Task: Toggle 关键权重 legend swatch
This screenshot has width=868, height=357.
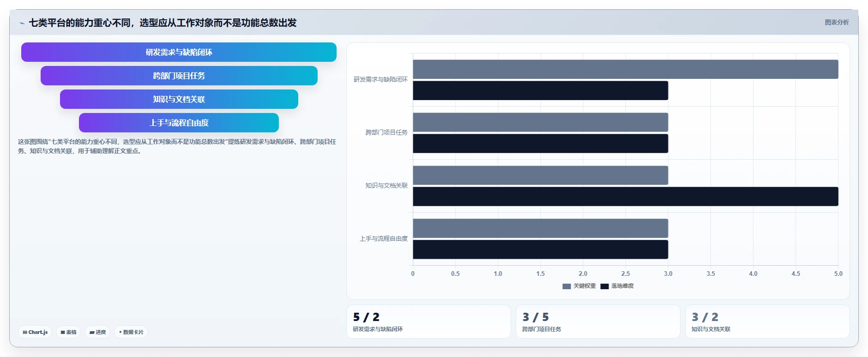Action: (567, 286)
